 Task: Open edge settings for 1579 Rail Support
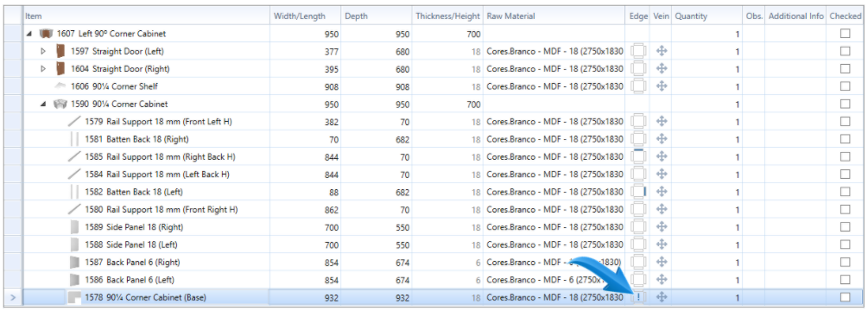pos(638,122)
